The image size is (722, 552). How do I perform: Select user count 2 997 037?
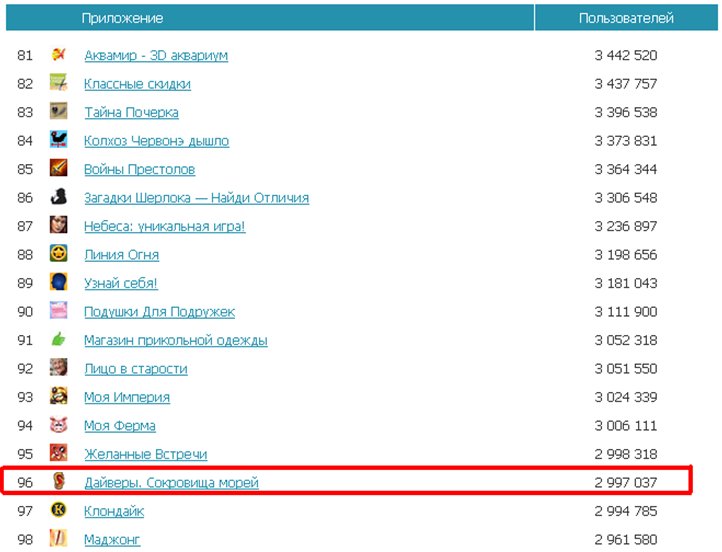626,483
